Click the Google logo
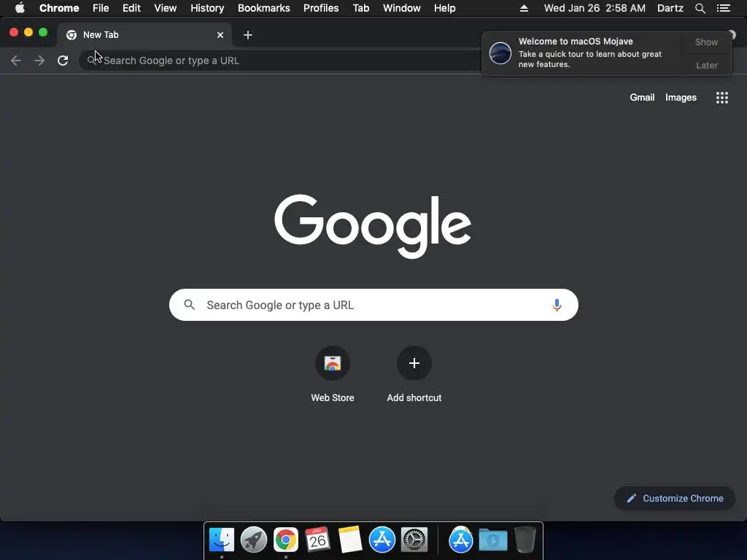747x560 pixels. (x=373, y=226)
